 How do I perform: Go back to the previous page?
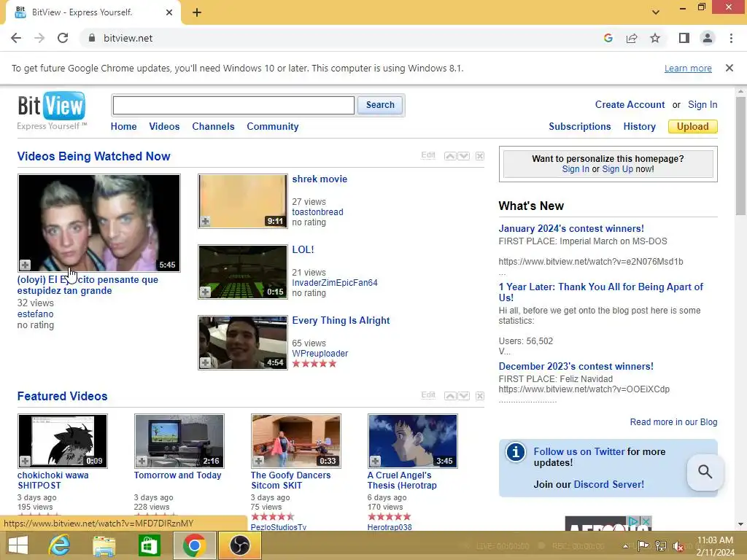pos(16,38)
